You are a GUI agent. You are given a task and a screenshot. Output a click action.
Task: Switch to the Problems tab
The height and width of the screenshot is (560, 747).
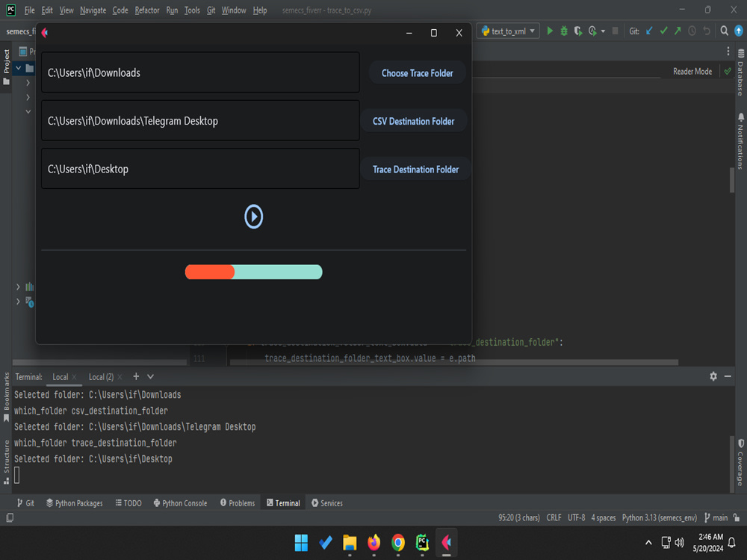[237, 503]
